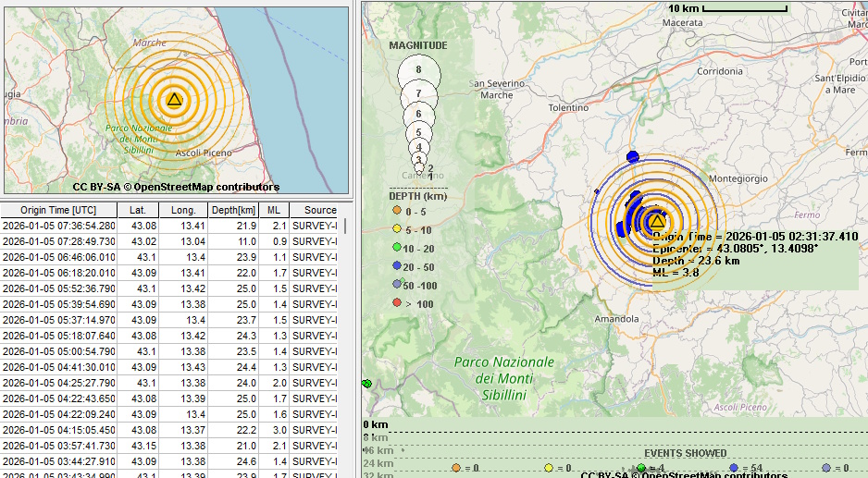Click the blue 54 events counter dot
The width and height of the screenshot is (868, 478).
coord(734,469)
